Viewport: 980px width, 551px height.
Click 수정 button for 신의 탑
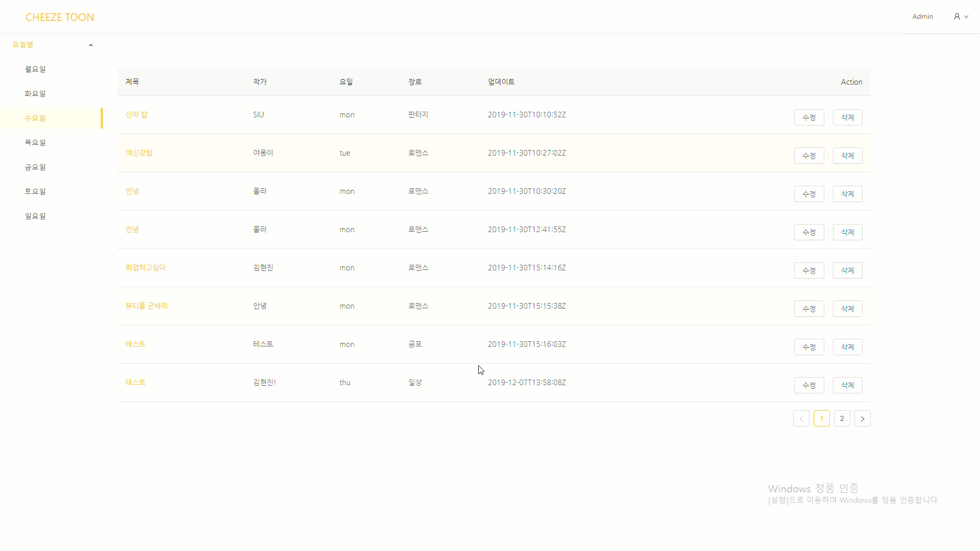click(x=808, y=117)
